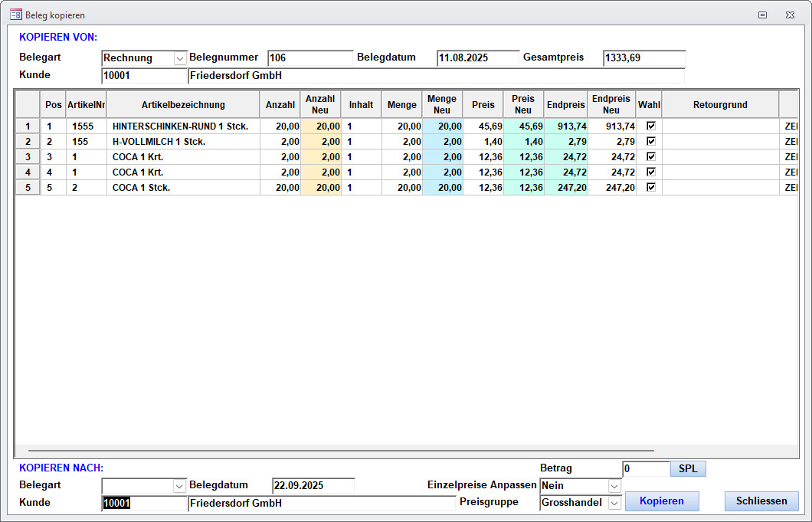Image resolution: width=812 pixels, height=522 pixels.
Task: Click the Schliessen button
Action: [761, 501]
